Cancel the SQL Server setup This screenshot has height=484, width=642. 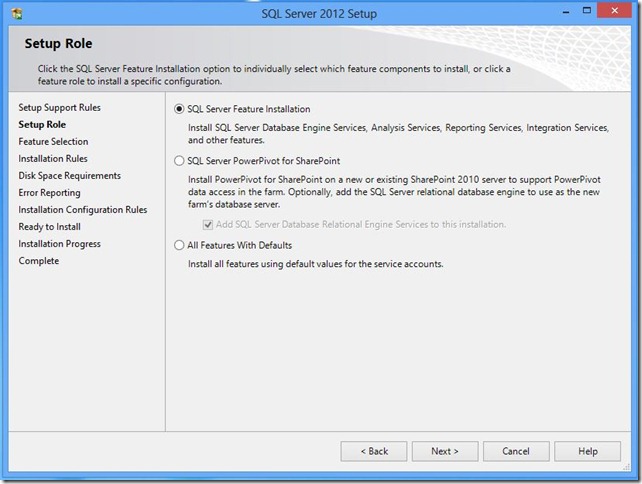[x=516, y=451]
